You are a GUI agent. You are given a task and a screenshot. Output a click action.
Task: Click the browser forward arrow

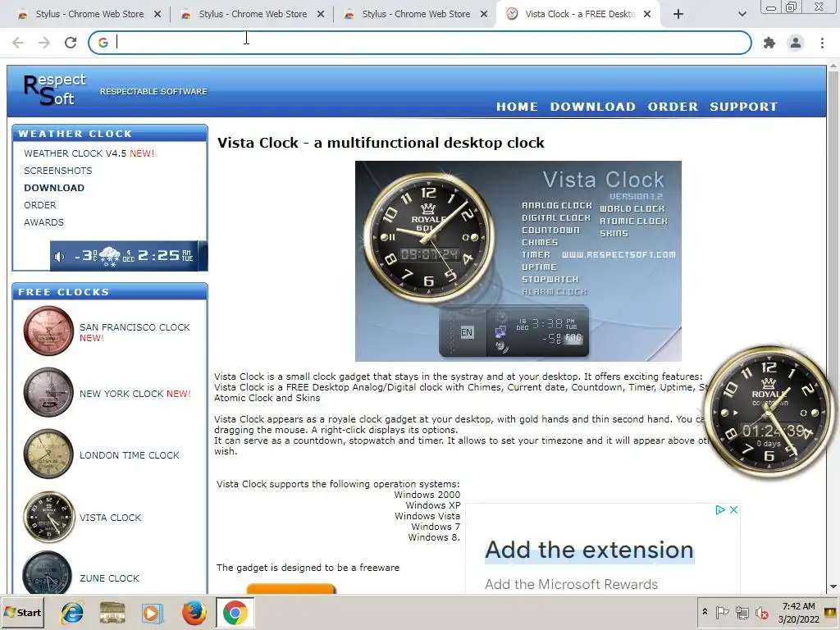coord(44,43)
